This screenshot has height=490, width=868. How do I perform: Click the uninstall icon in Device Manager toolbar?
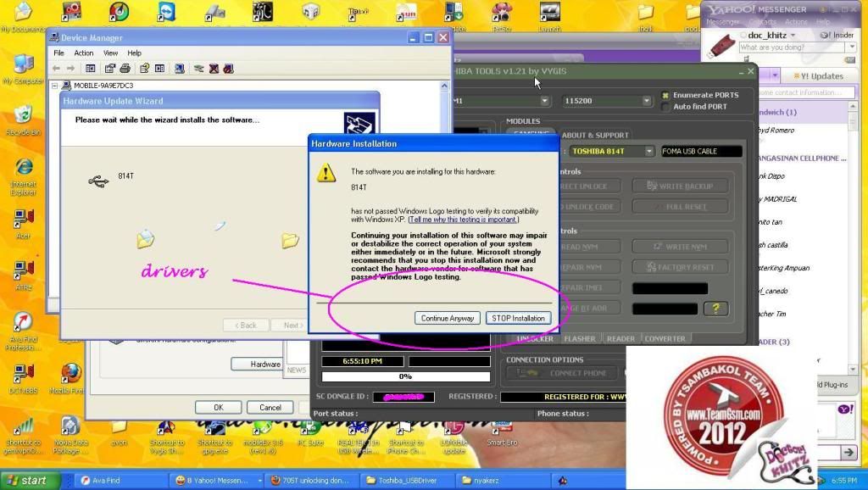[x=214, y=69]
